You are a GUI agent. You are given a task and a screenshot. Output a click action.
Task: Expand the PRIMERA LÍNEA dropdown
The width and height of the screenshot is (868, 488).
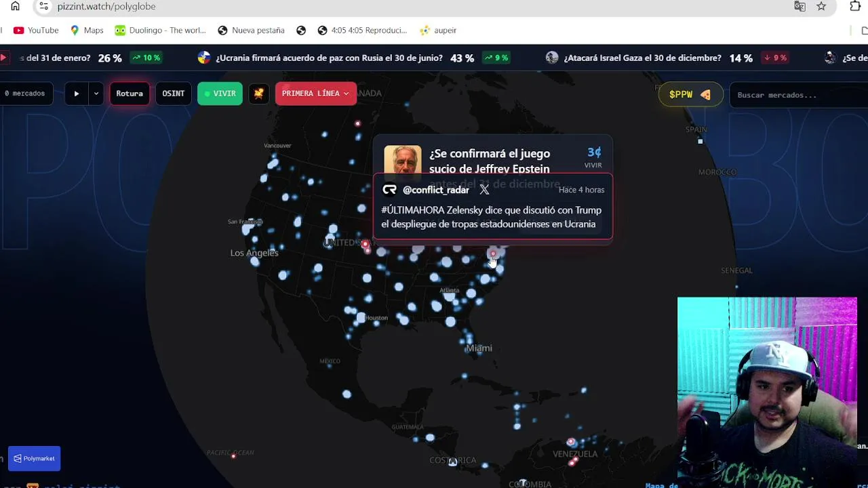[315, 94]
